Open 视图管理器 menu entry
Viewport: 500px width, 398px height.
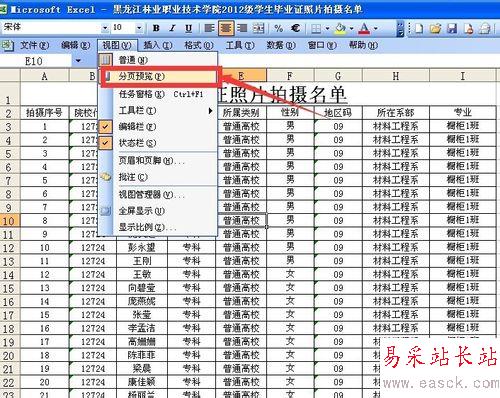[158, 194]
